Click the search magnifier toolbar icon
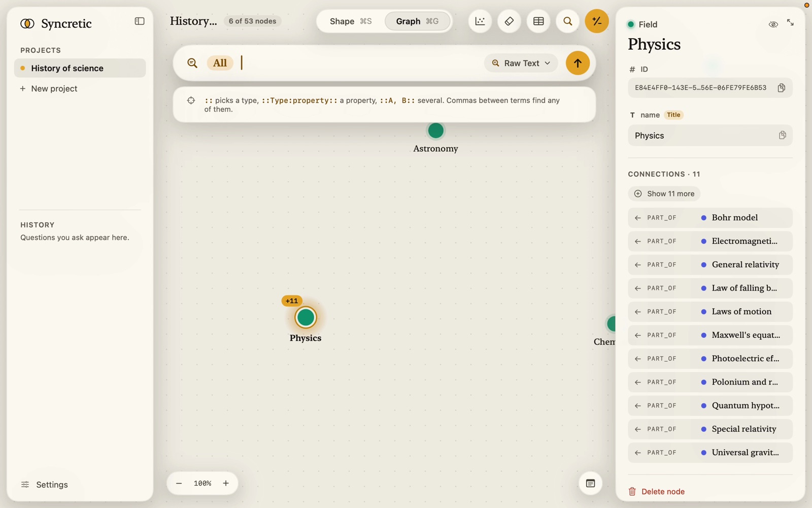Image resolution: width=812 pixels, height=508 pixels. point(567,21)
